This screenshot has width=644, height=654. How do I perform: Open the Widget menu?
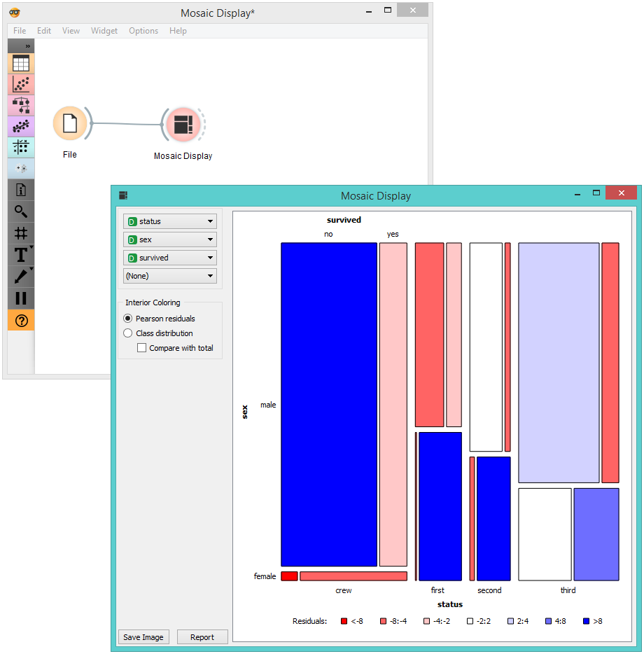tap(104, 31)
